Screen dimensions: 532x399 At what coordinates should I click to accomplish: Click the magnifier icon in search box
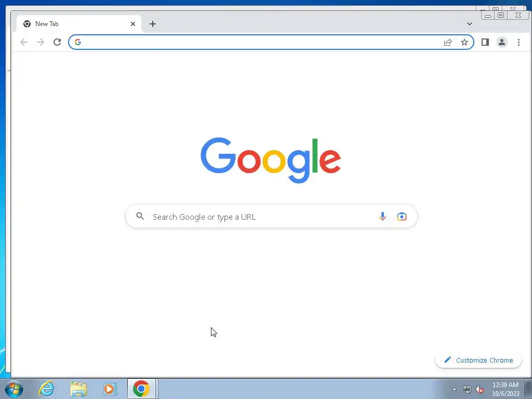pos(140,216)
